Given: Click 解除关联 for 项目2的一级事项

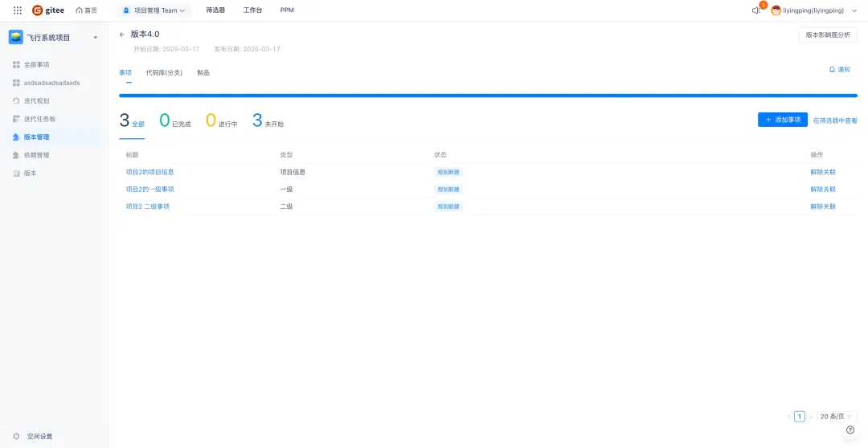Looking at the screenshot, I should 823,189.
